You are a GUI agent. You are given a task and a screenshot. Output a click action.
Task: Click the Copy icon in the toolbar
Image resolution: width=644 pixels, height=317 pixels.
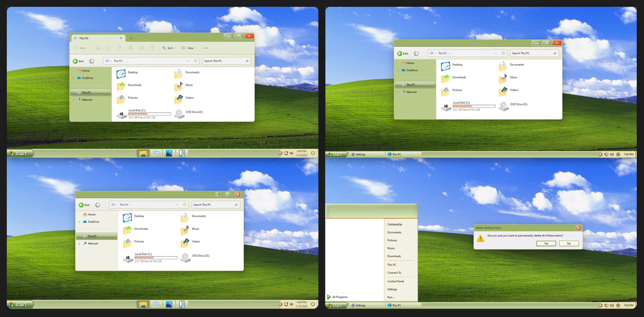[109, 48]
